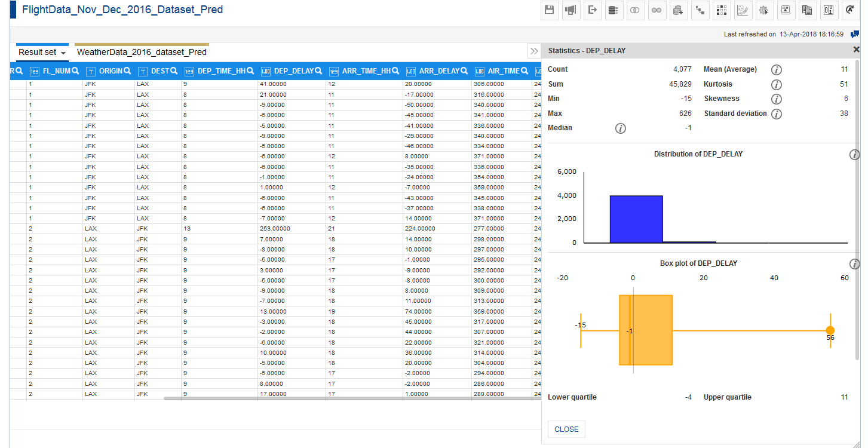Click the grid matrix icon
Screen dimensions: 868x448
click(722, 10)
